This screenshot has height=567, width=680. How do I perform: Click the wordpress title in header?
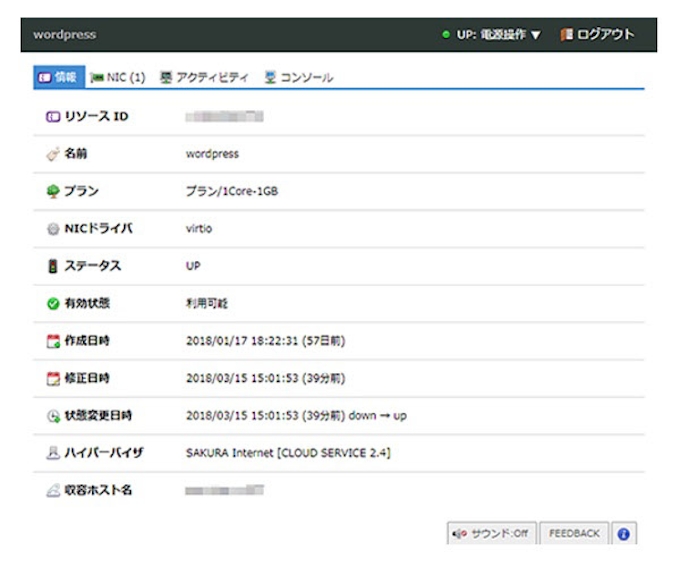pos(64,34)
